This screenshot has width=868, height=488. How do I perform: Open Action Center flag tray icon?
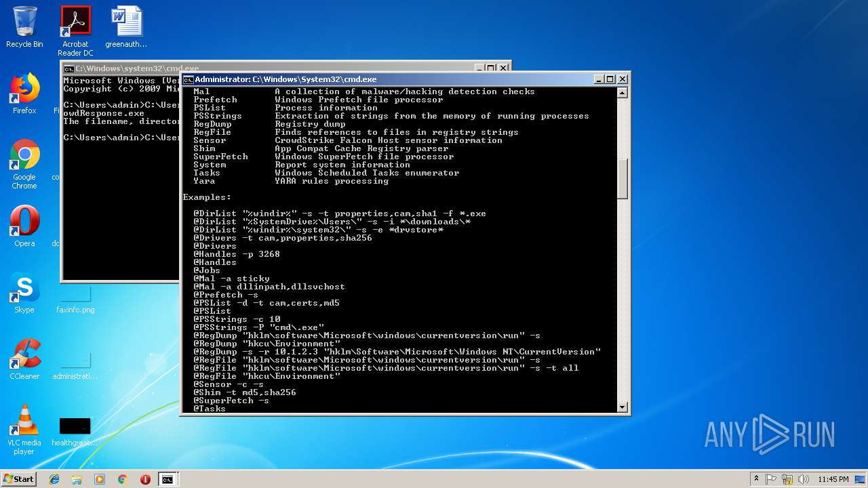click(771, 479)
